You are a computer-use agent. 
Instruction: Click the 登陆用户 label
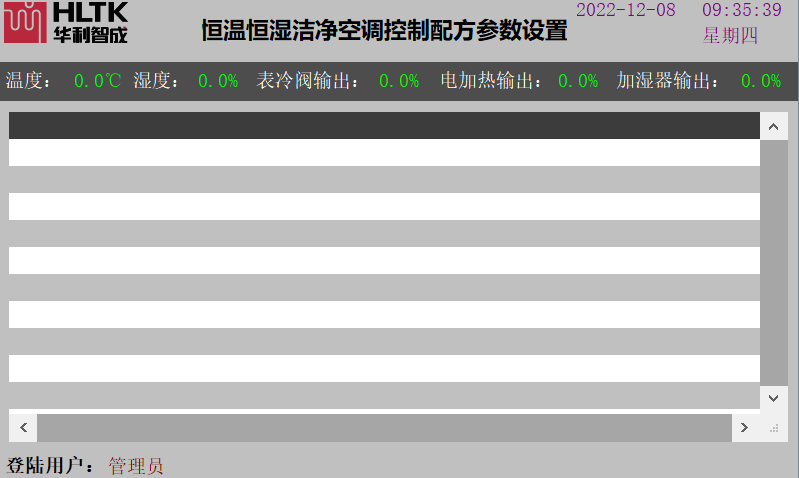pos(50,466)
